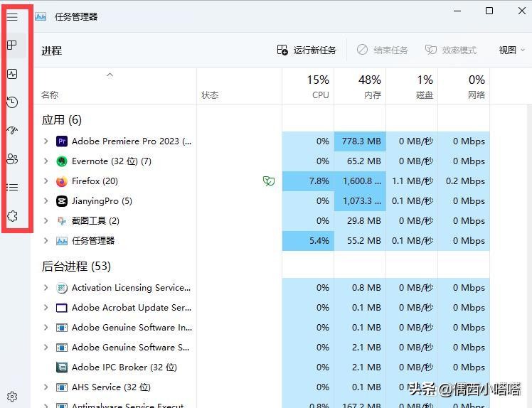Sort by CPU 15% column header
The image size is (532, 408).
pyautogui.click(x=308, y=87)
